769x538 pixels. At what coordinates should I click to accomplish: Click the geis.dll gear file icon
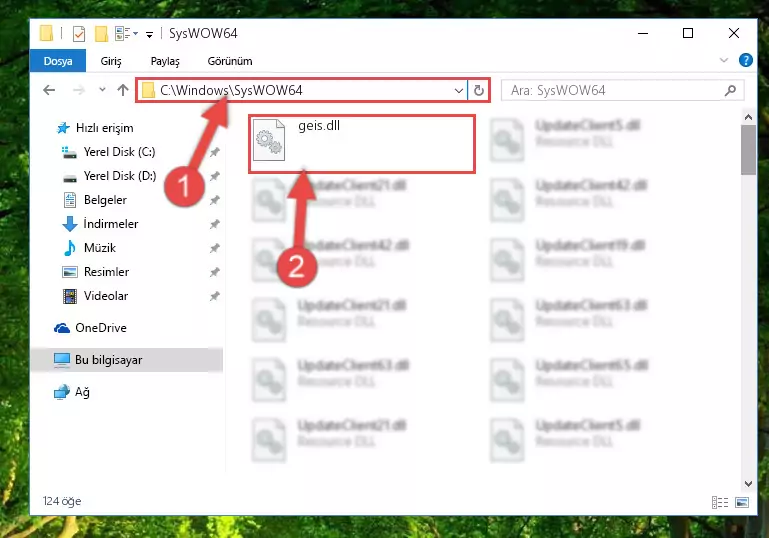point(269,140)
